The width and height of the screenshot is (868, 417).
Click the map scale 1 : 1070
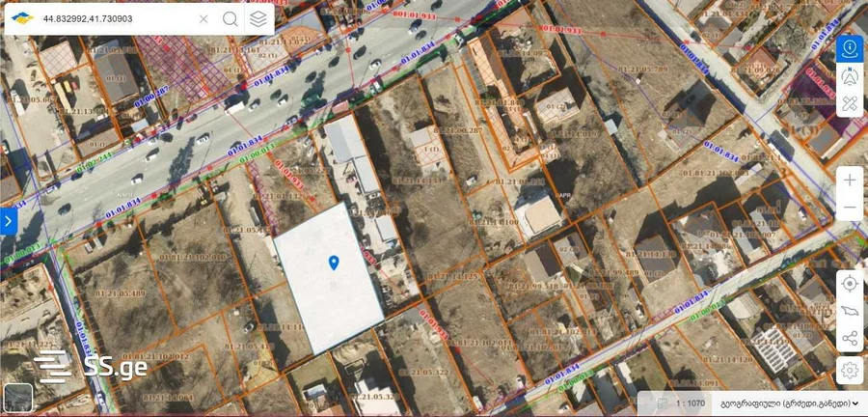click(690, 403)
